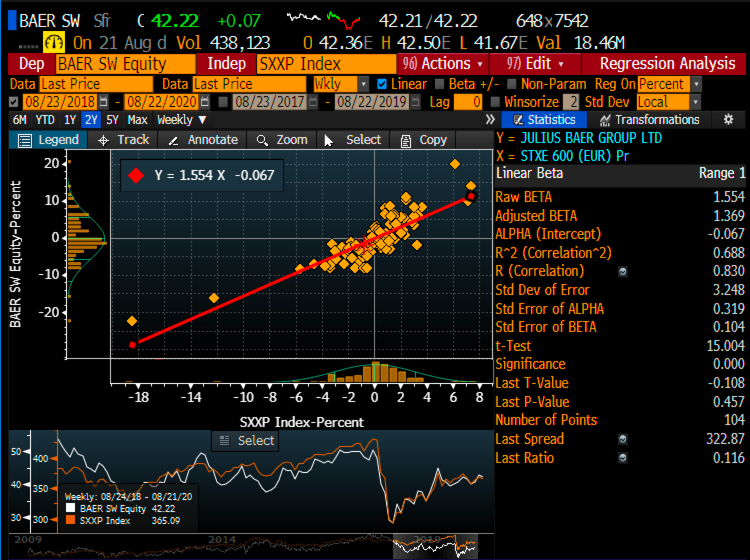The image size is (750, 560).
Task: Select the YTD range tab
Action: click(x=45, y=120)
